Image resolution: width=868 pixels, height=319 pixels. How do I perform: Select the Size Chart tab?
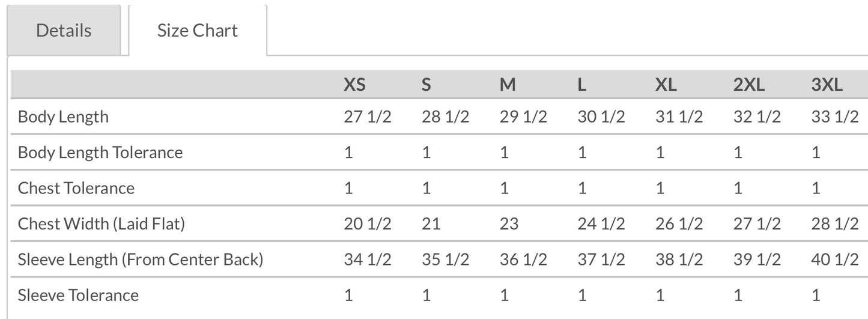(x=197, y=31)
